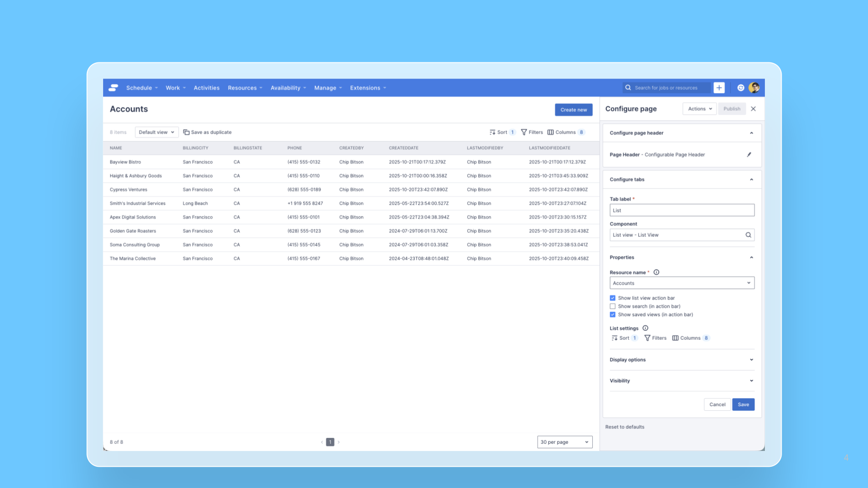Image resolution: width=868 pixels, height=488 pixels.
Task: Click the Save as duplicate icon button
Action: point(186,132)
